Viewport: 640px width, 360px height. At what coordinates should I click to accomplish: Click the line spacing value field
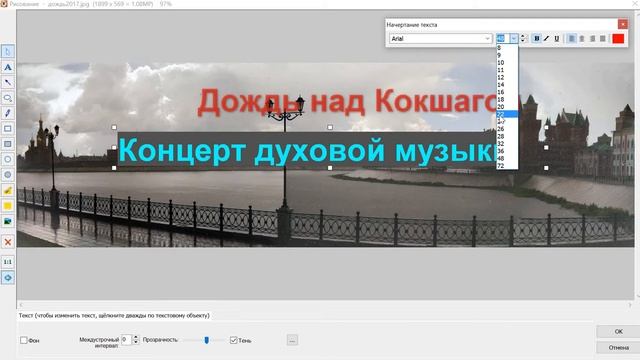[127, 340]
